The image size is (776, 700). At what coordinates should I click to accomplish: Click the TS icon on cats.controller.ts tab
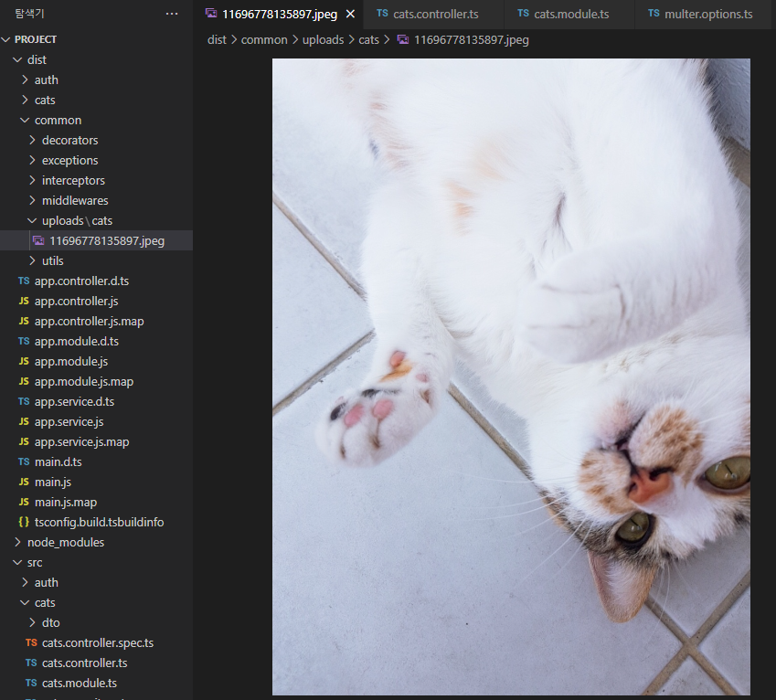pos(382,14)
